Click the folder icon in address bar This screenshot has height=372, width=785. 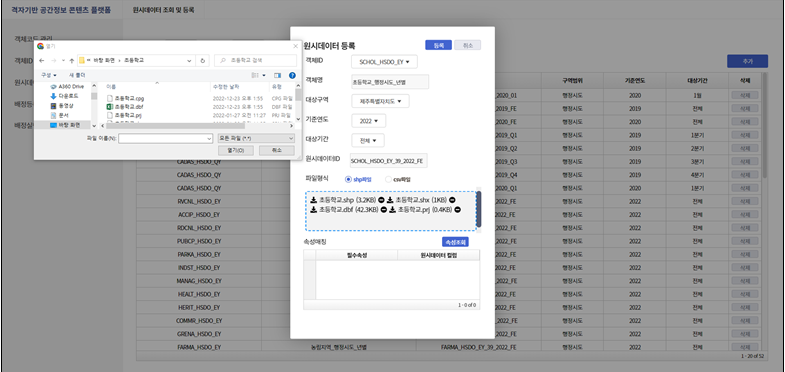point(82,61)
